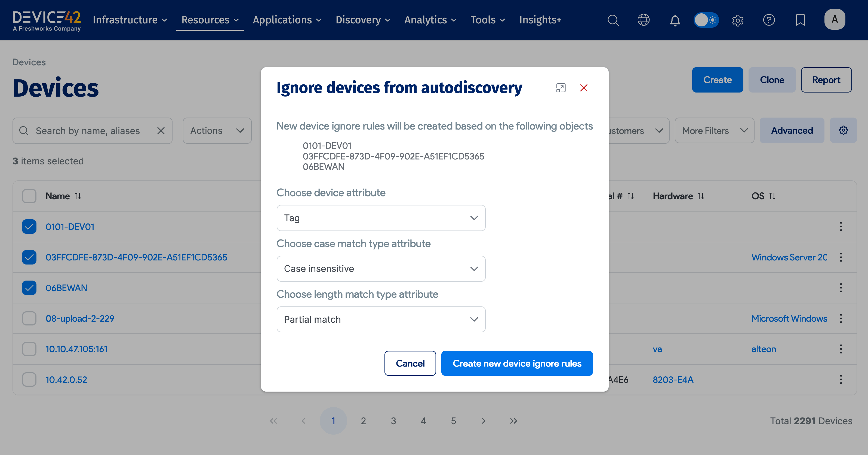The image size is (868, 455).
Task: Go to page 3 of devices
Action: pyautogui.click(x=393, y=421)
